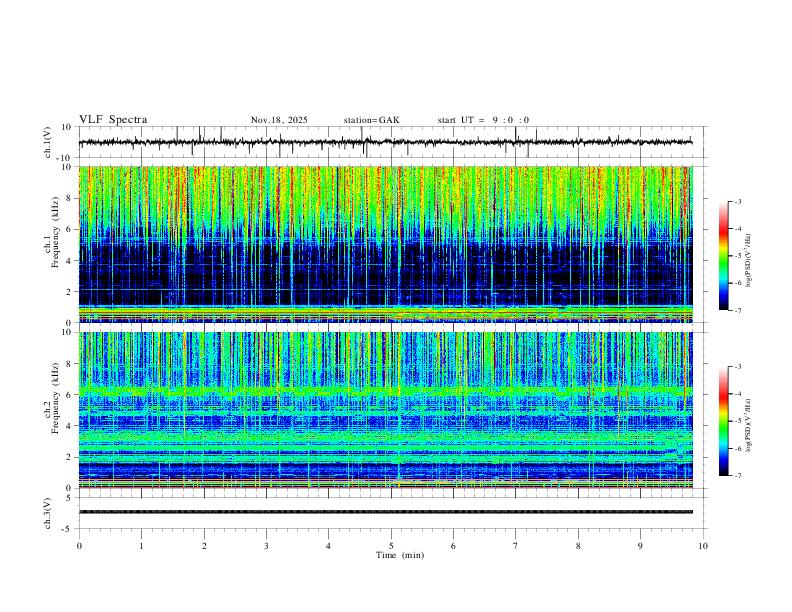
Task: Click the "Time (min)" axis label
Action: [400, 555]
